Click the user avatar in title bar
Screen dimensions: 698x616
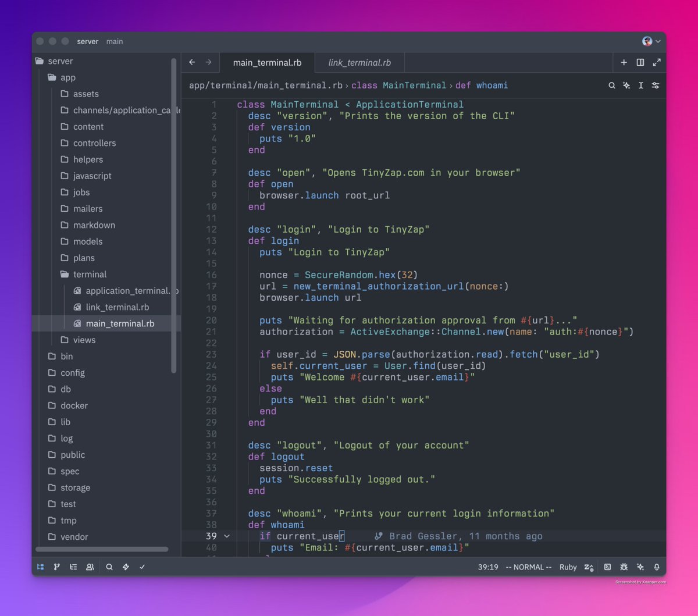647,41
